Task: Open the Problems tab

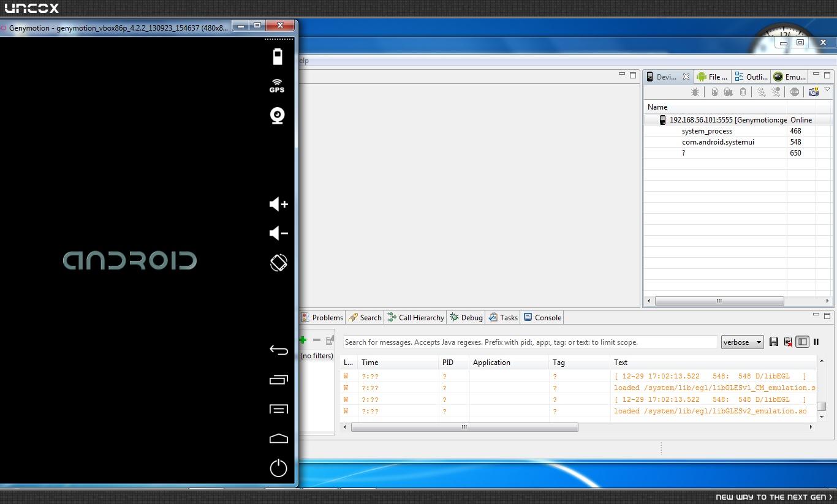Action: 322,317
